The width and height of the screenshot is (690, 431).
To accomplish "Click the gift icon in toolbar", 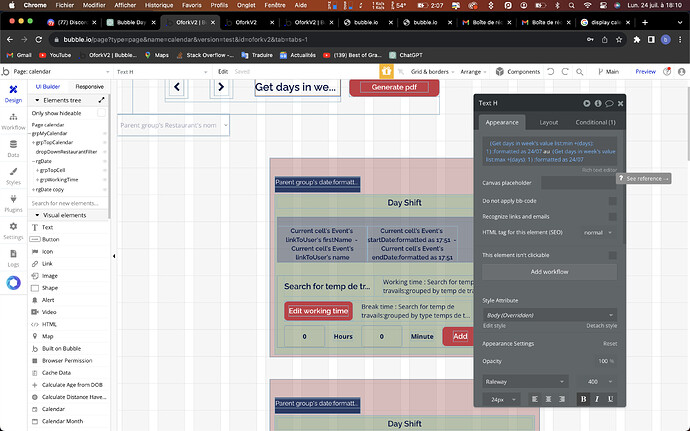I will click(386, 71).
